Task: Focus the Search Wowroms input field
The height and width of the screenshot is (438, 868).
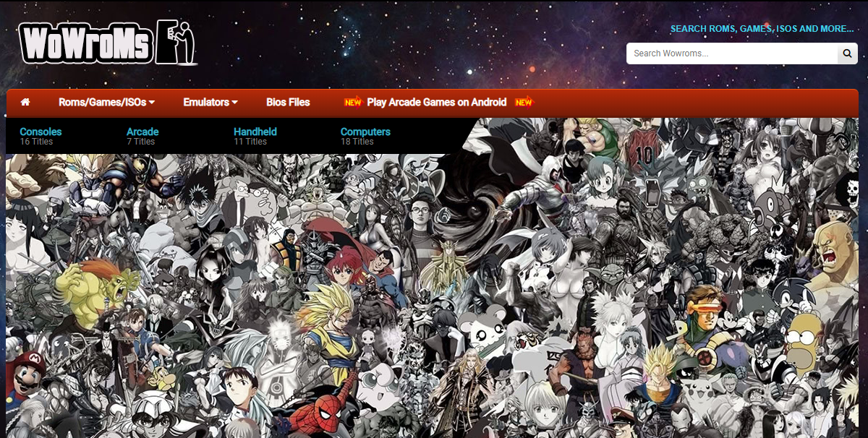Action: click(732, 53)
